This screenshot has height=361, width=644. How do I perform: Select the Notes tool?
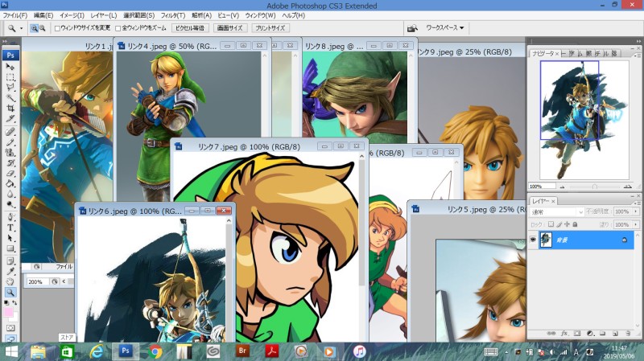(x=10, y=261)
